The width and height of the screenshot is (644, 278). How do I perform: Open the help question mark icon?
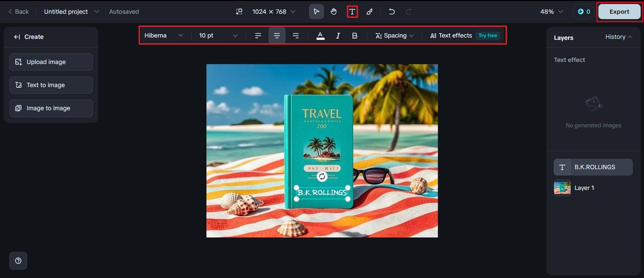pos(18,260)
